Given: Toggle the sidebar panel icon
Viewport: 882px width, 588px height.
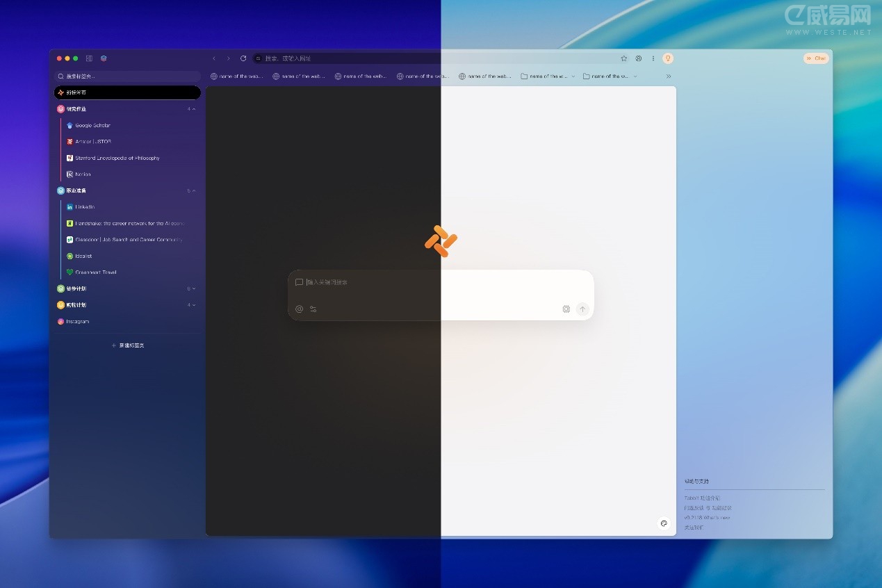Looking at the screenshot, I should tap(89, 58).
